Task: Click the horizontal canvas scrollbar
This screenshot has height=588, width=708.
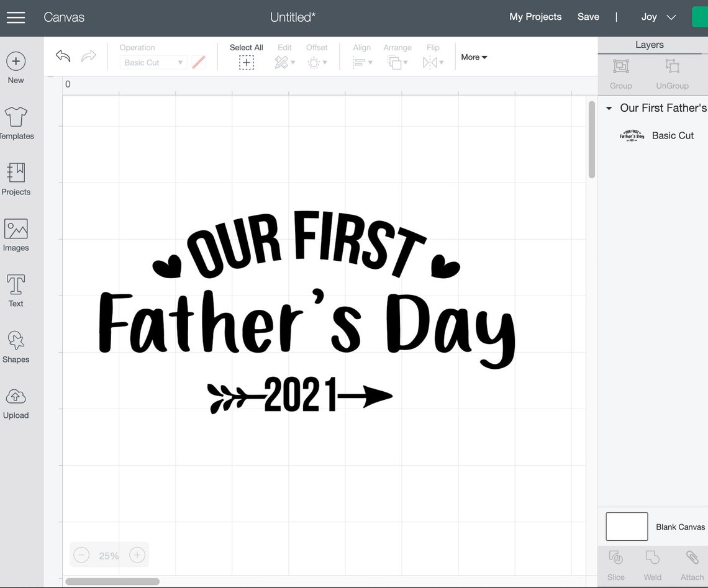Action: (112, 581)
